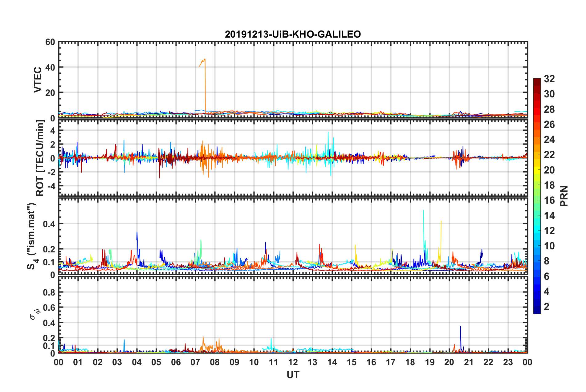Image resolution: width=586 pixels, height=392 pixels.
Task: Click the S4 ("ism.mat") axis label
Action: 32,236
